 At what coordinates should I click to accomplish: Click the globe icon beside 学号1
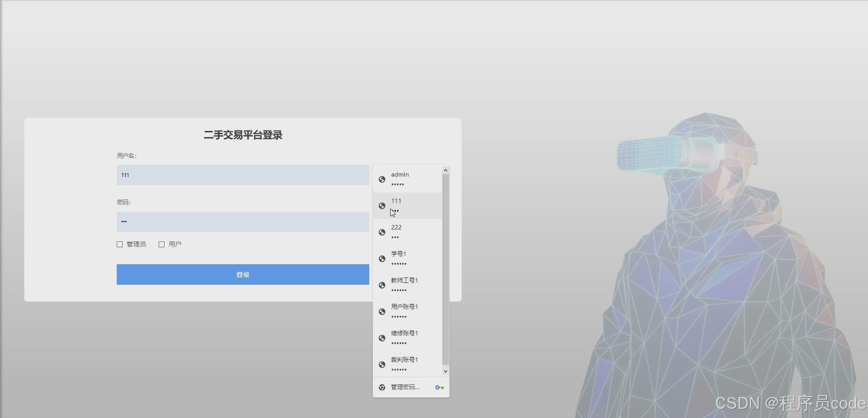click(x=382, y=259)
